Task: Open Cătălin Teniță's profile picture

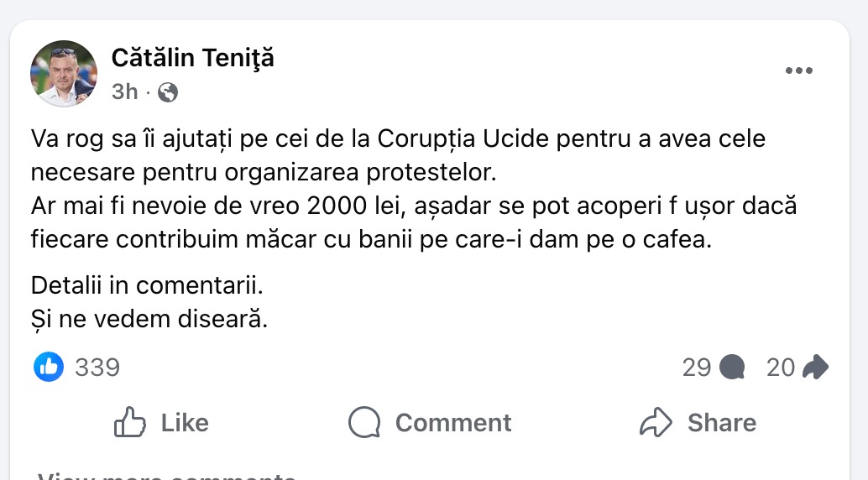Action: point(63,73)
